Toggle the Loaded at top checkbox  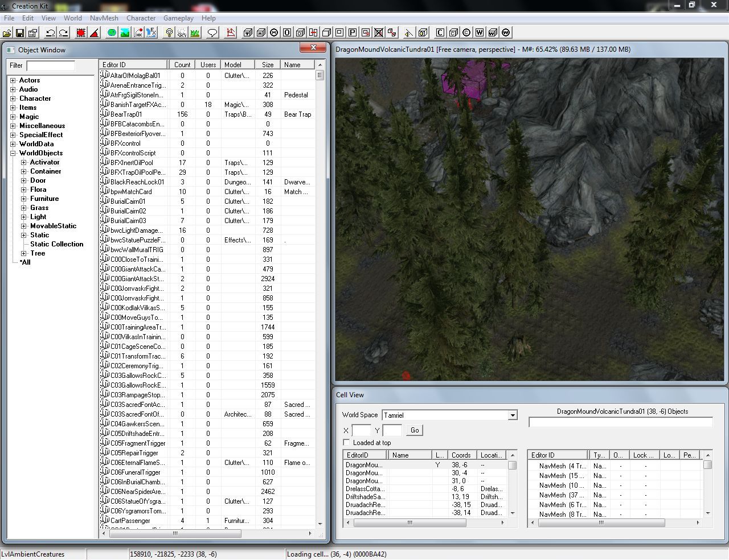coord(346,443)
